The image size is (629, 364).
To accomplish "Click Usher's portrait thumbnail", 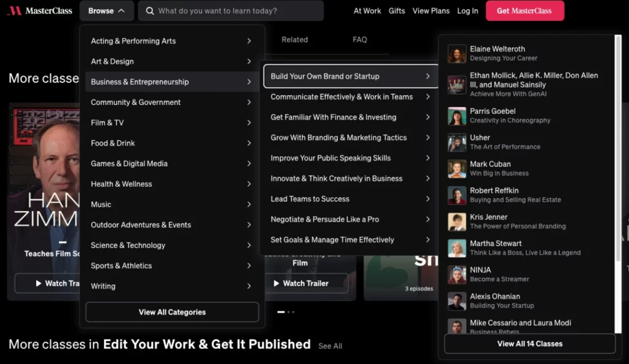I will (x=457, y=142).
